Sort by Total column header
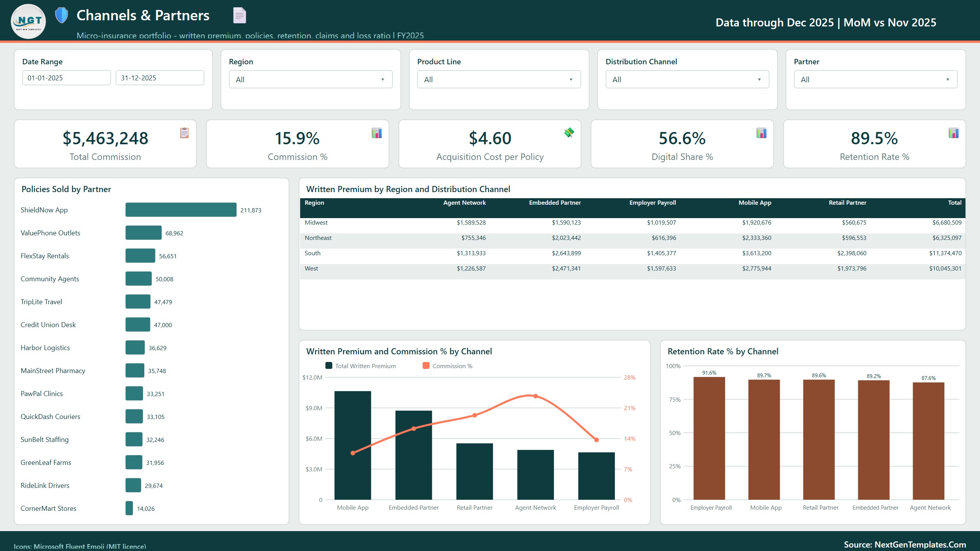Image resolution: width=980 pixels, height=551 pixels. pyautogui.click(x=954, y=202)
